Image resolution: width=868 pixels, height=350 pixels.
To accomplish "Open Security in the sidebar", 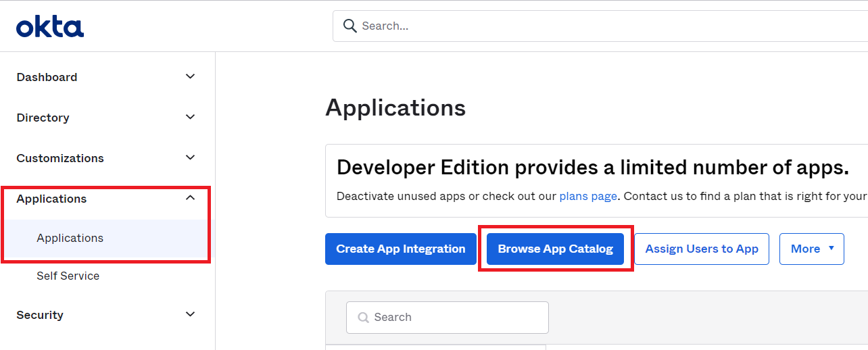I will (x=40, y=315).
